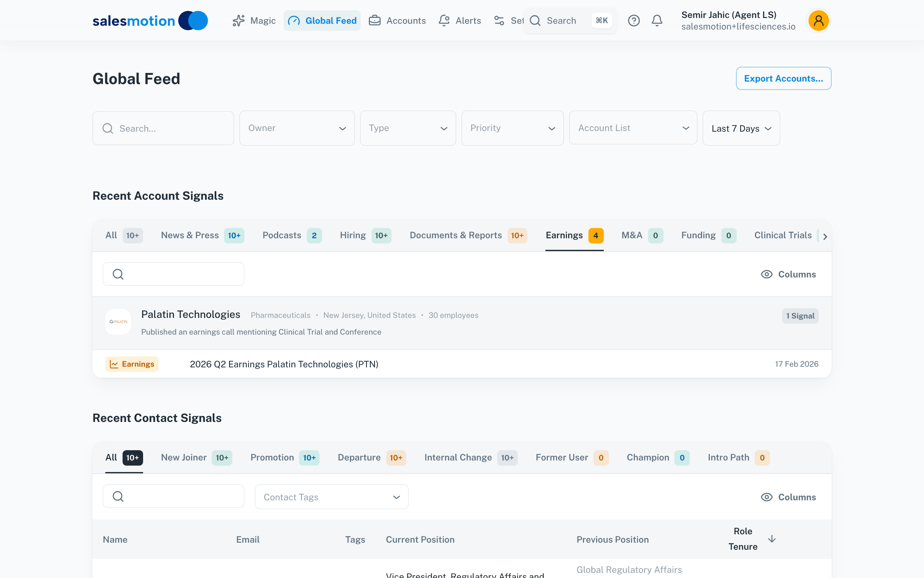Change the Last 7 Days range

[741, 128]
